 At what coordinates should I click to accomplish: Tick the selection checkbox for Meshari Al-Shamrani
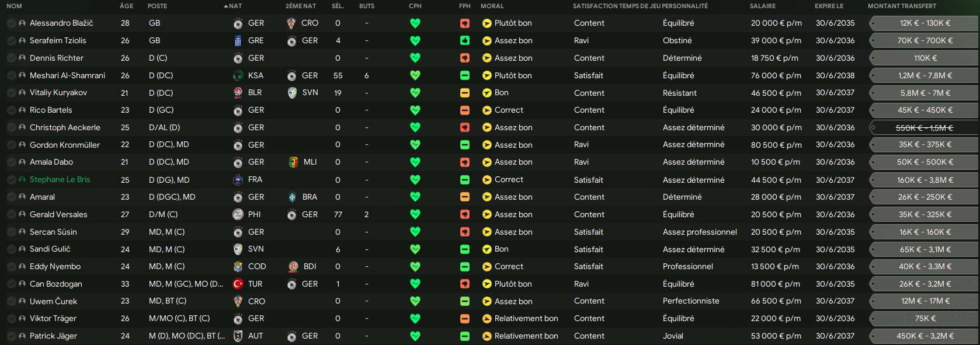[11, 76]
